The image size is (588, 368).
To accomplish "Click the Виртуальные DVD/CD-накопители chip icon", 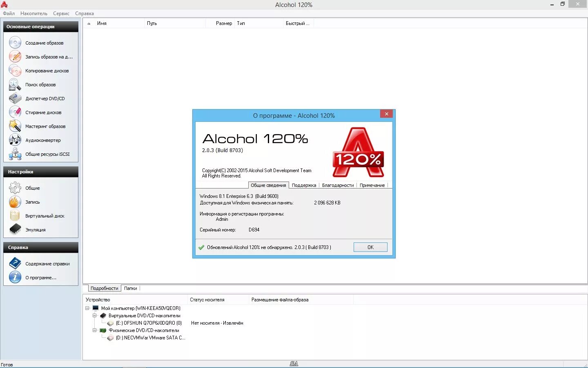I will tap(103, 316).
